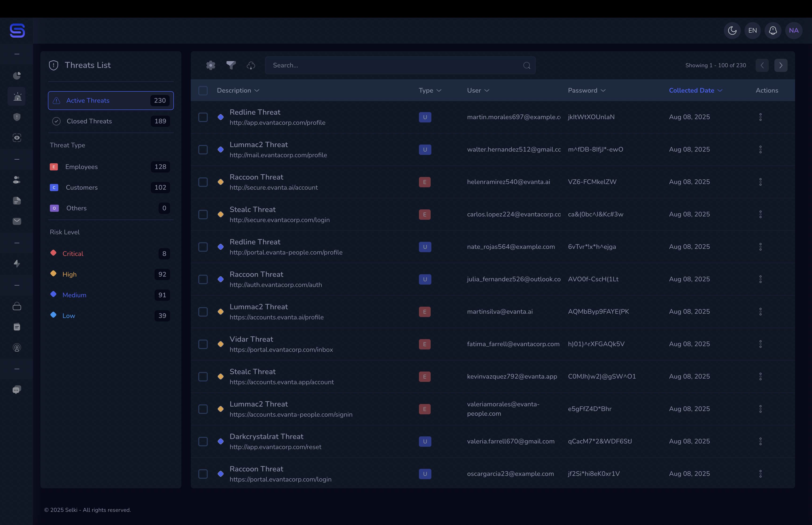Open table settings gear icon

211,65
